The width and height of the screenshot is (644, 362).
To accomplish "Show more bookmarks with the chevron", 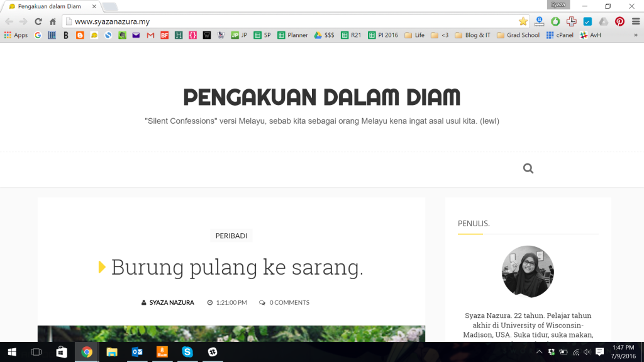I will pyautogui.click(x=636, y=35).
